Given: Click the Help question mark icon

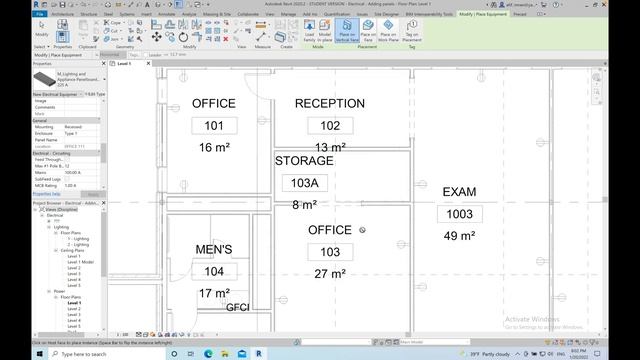Looking at the screenshot, I should pos(556,4).
